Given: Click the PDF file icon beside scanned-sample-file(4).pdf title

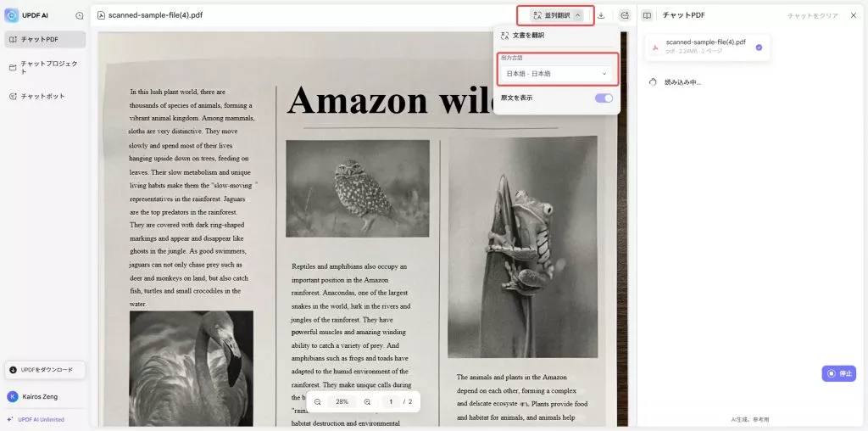Looking at the screenshot, I should (x=101, y=15).
